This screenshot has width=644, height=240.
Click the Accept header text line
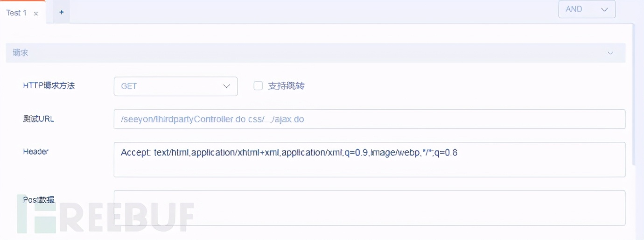click(289, 153)
